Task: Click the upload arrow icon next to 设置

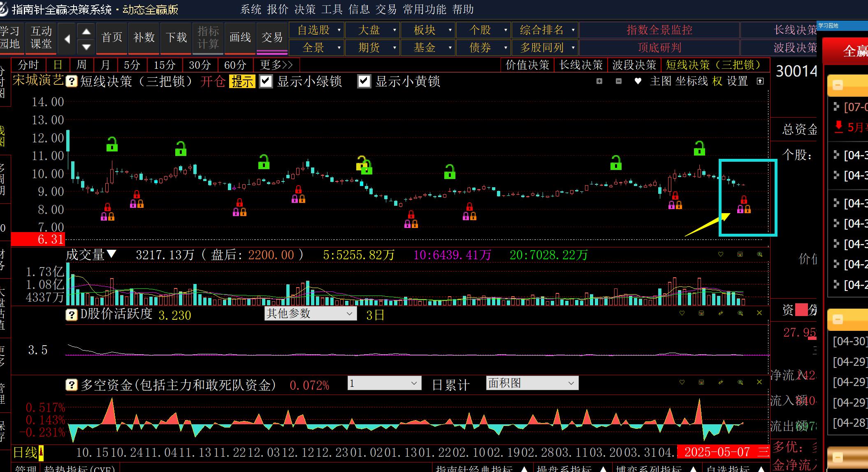Action: 760,81
